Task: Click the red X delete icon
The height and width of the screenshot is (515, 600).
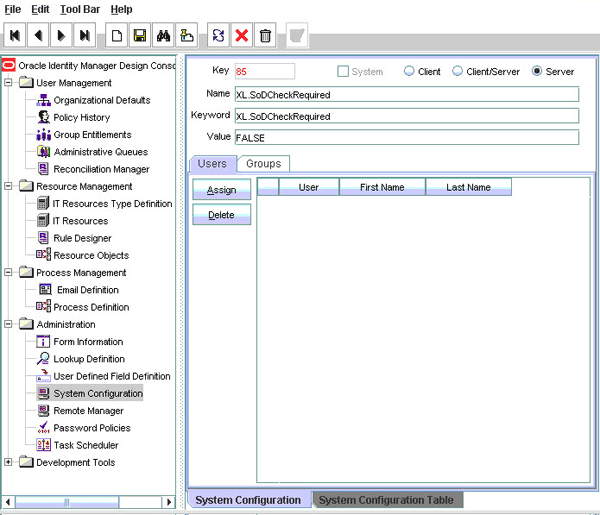Action: point(241,35)
